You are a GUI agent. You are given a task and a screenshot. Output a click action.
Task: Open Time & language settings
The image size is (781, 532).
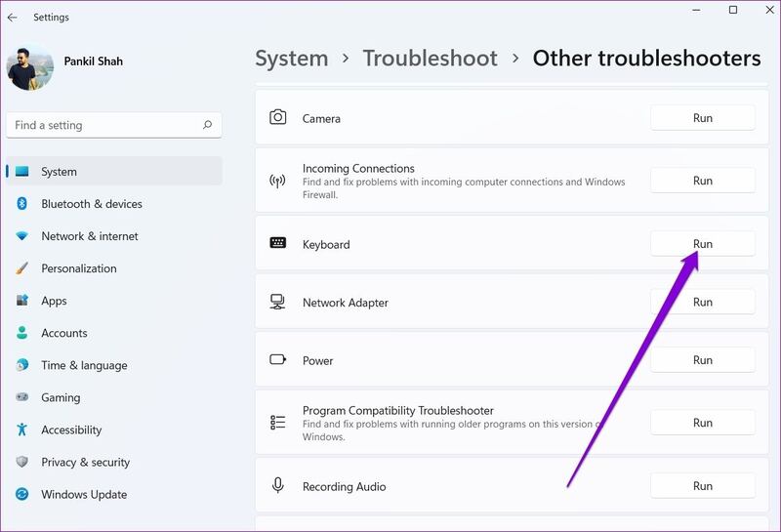click(x=83, y=365)
